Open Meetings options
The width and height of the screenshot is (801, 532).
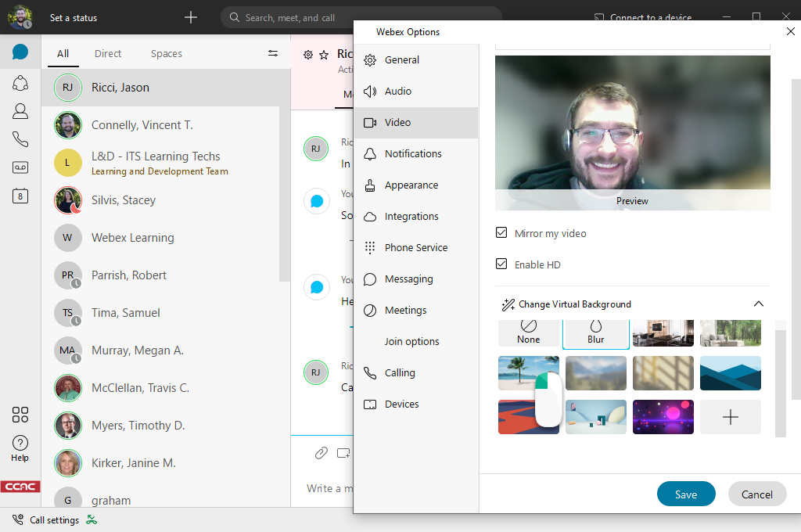(x=416, y=311)
